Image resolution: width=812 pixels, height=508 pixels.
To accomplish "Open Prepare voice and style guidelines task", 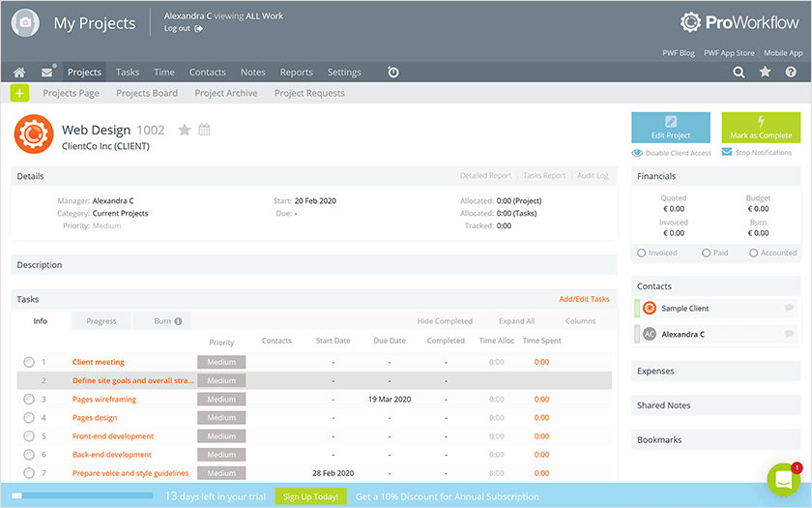I will coord(130,473).
